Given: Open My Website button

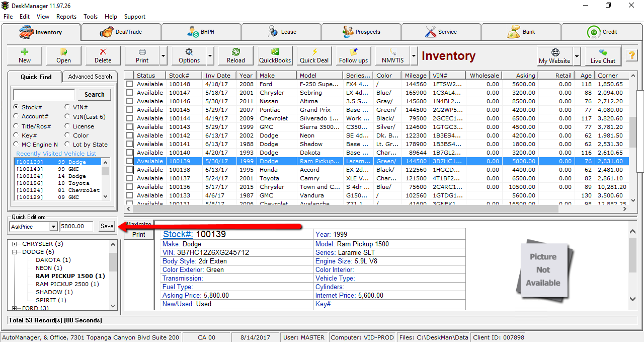Looking at the screenshot, I should pyautogui.click(x=554, y=56).
